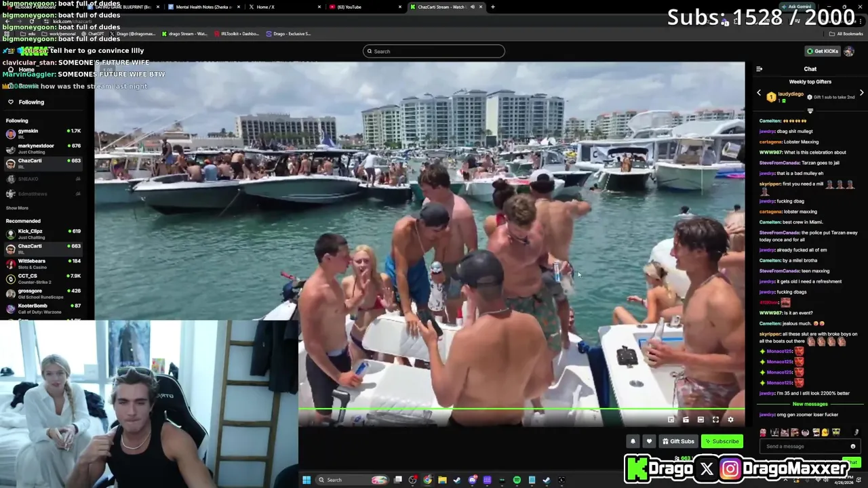The image size is (868, 488).
Task: Open Drago - Exclusive S... bookmark
Action: [x=288, y=34]
